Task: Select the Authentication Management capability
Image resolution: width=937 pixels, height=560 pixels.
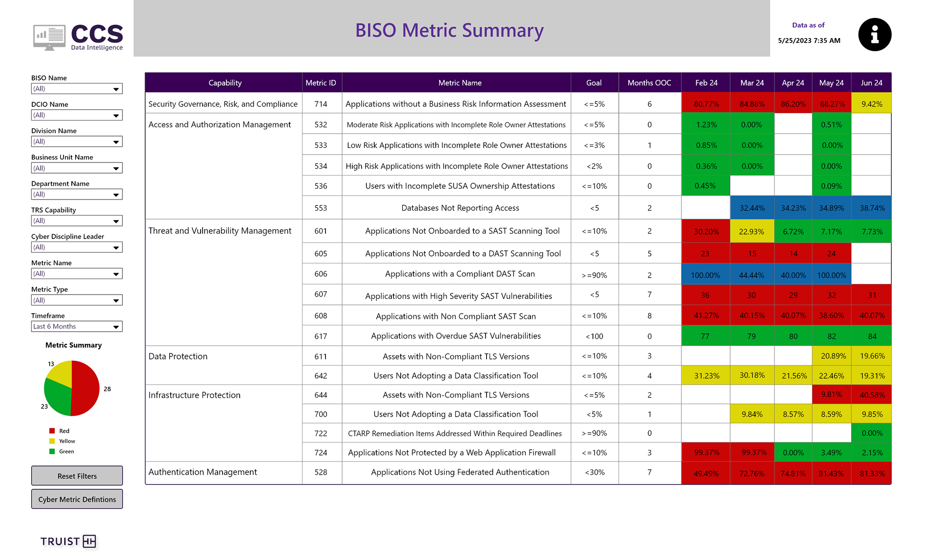Action: coord(203,472)
